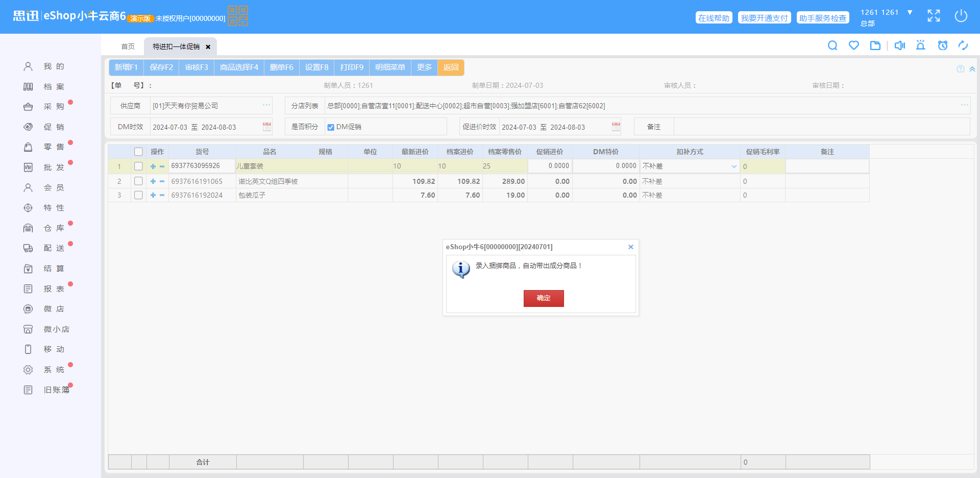Check the row for 6937616192024
This screenshot has width=980, height=478.
(138, 195)
